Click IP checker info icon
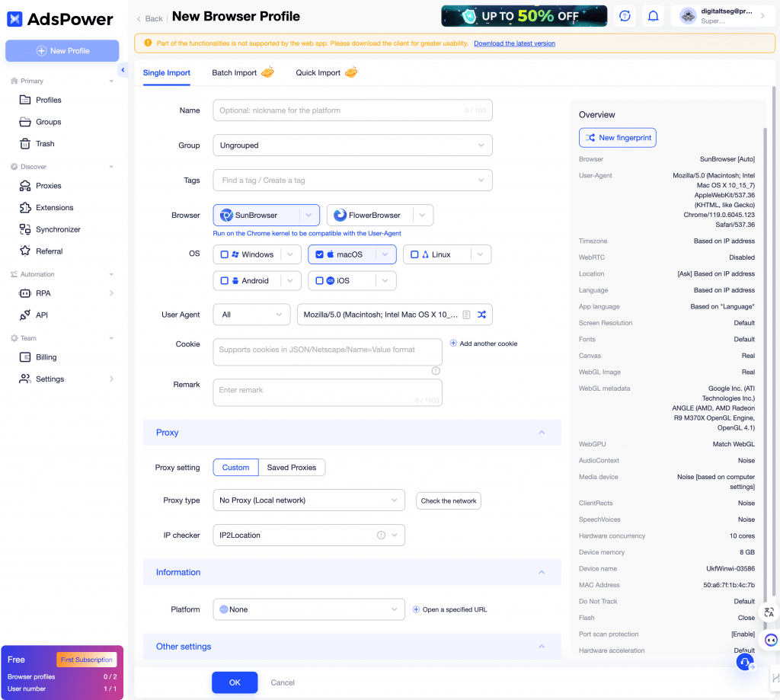Image resolution: width=780 pixels, height=700 pixels. [x=381, y=535]
